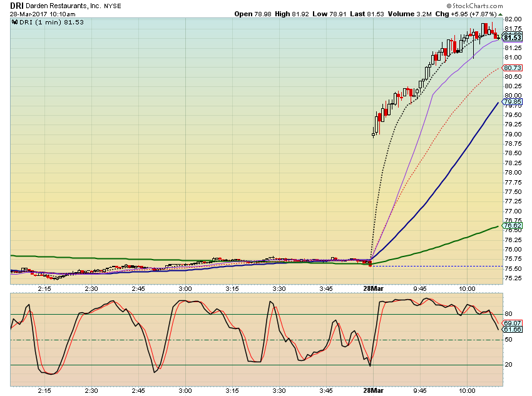Click the 77.00 price axis label
The image size is (532, 396).
(x=513, y=211)
